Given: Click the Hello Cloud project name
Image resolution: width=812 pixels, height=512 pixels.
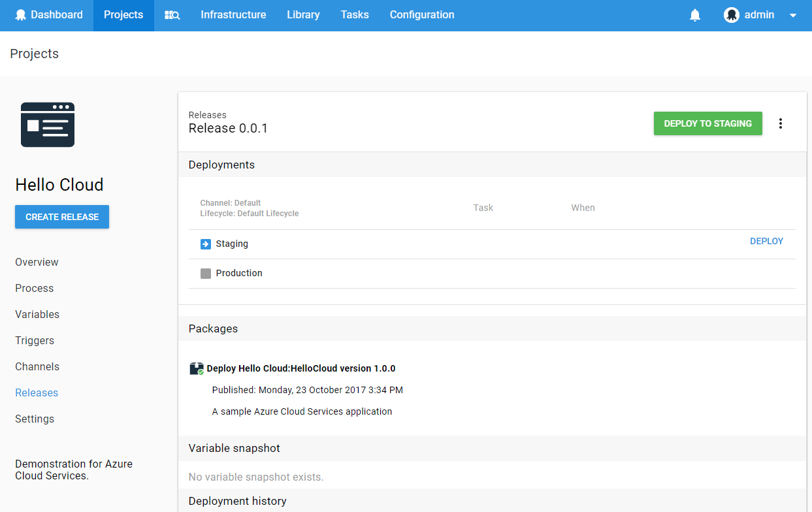Looking at the screenshot, I should [59, 185].
